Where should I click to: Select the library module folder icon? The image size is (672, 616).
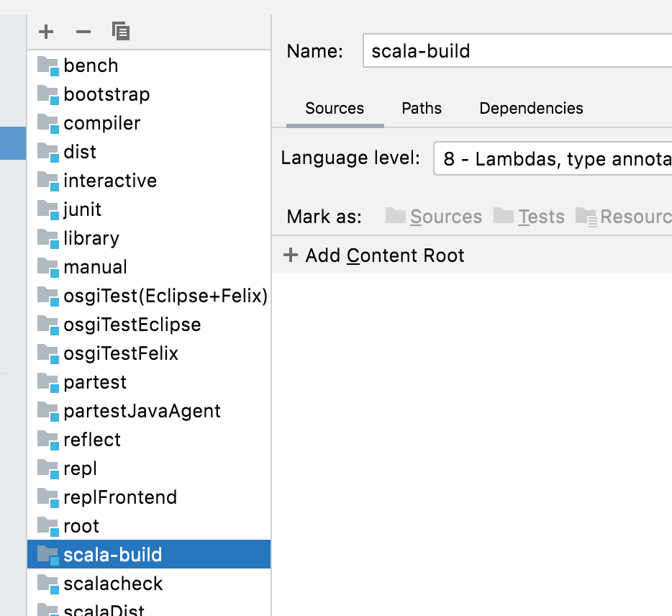point(48,238)
